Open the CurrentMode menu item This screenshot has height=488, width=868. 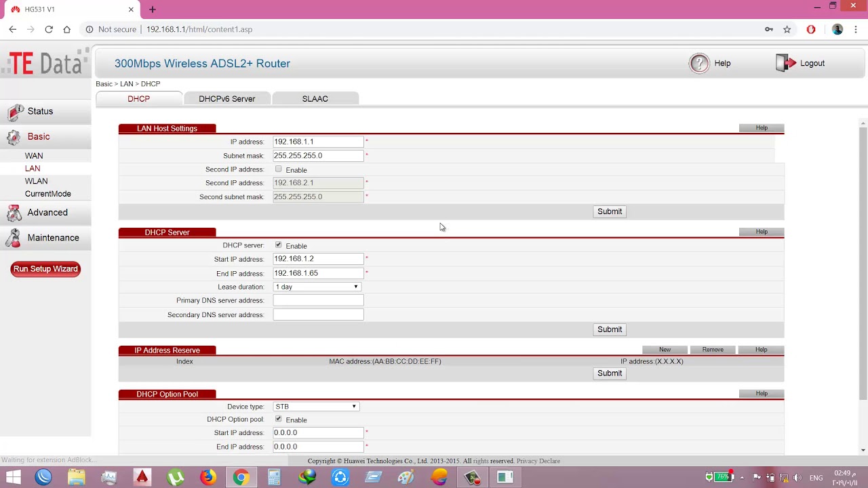[x=48, y=194]
